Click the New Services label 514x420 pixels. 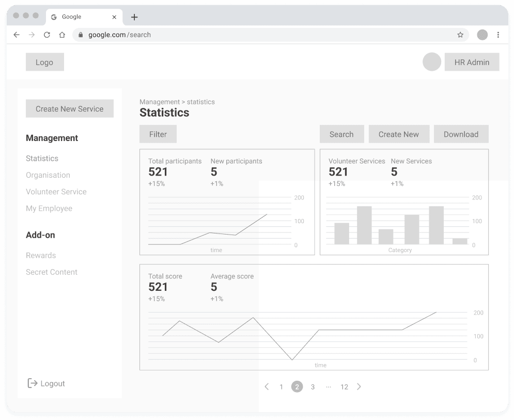click(x=411, y=161)
